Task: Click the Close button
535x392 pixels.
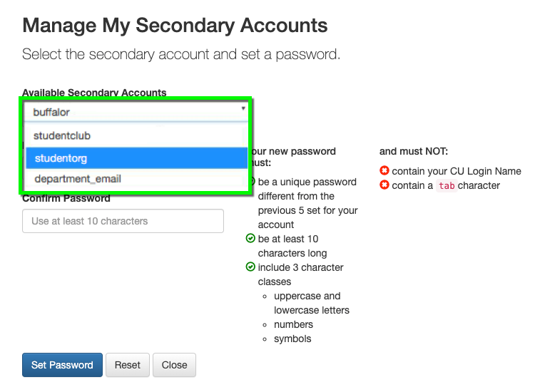Action: (174, 365)
